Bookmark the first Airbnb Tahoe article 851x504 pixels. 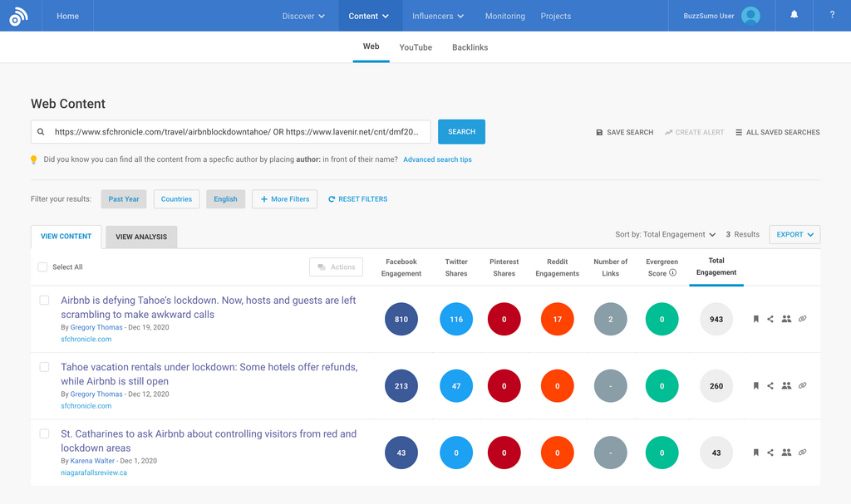(755, 319)
